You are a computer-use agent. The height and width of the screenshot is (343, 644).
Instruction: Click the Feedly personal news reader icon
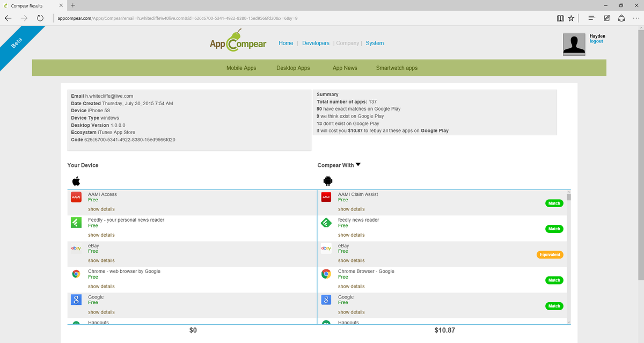[x=76, y=223]
